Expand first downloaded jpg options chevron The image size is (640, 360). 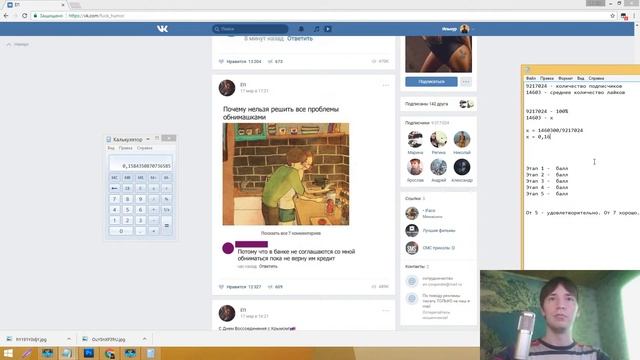click(69, 339)
